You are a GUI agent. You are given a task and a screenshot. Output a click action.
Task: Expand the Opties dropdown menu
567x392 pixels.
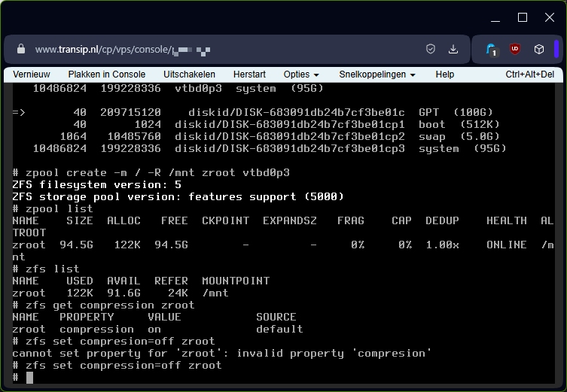[301, 74]
